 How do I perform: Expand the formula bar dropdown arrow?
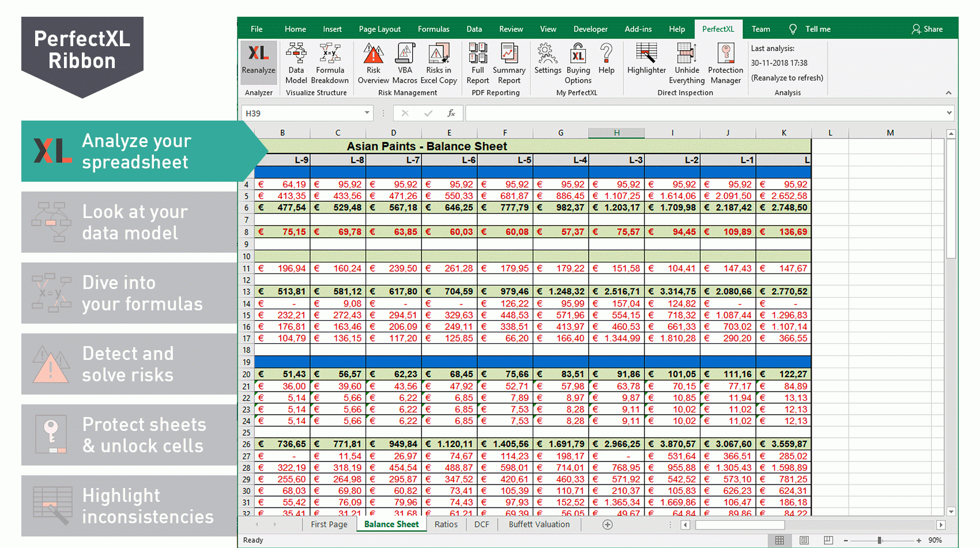point(950,113)
